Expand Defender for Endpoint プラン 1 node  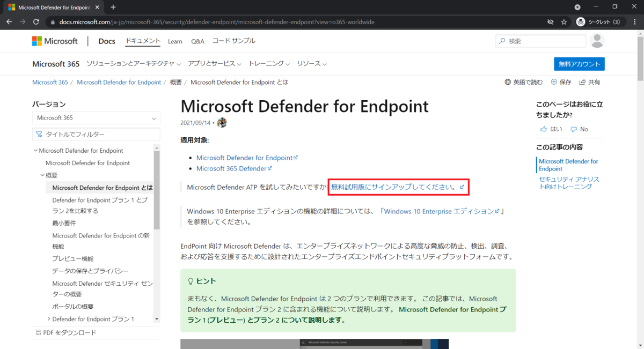49,319
